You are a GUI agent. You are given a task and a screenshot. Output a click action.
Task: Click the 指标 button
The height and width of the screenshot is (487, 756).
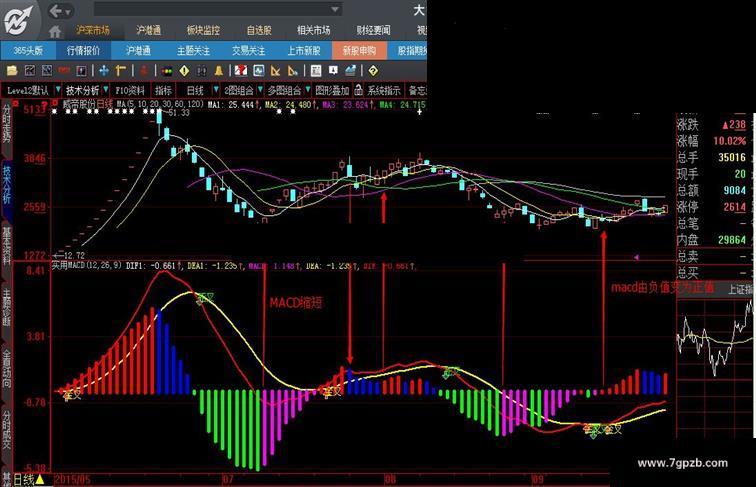pos(163,90)
